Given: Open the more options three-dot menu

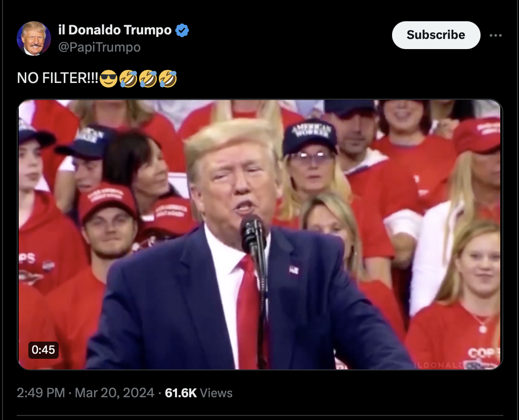Looking at the screenshot, I should (496, 35).
